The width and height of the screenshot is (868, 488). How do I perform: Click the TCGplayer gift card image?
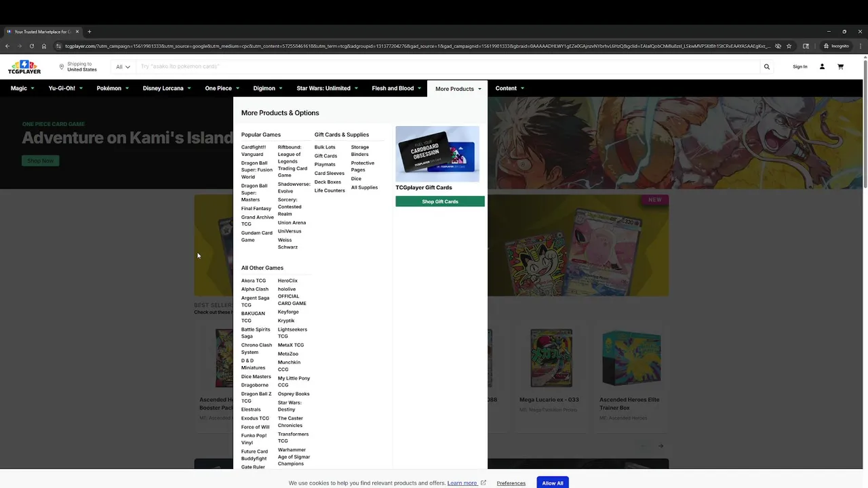tap(437, 154)
